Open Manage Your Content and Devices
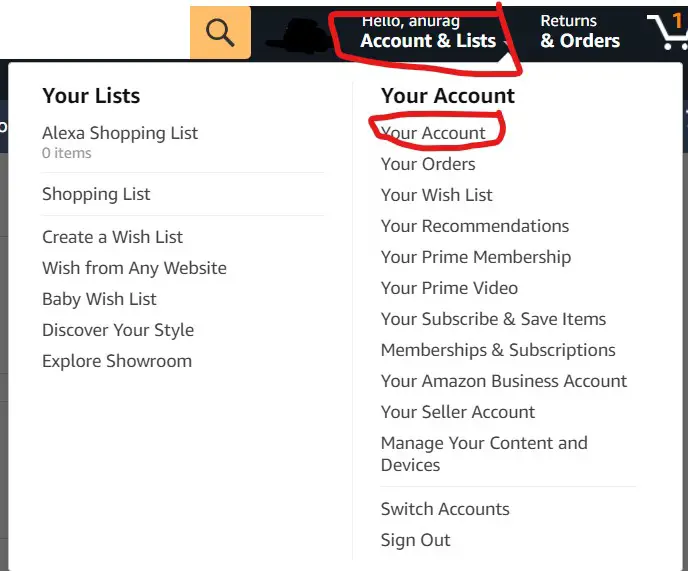The width and height of the screenshot is (688, 571). (484, 454)
